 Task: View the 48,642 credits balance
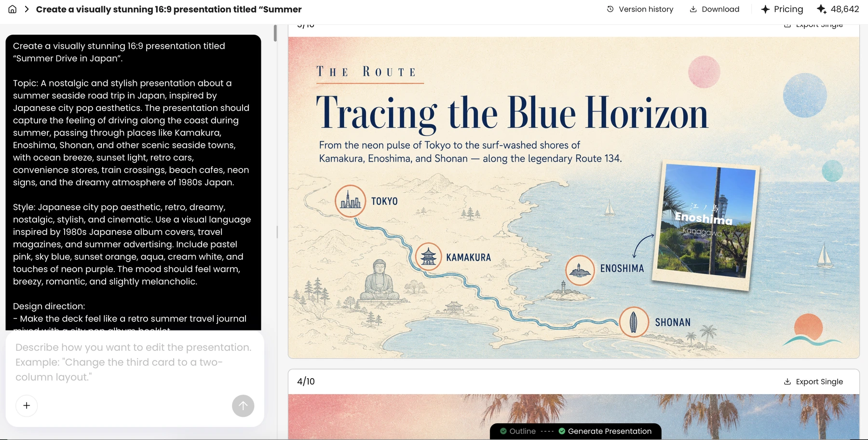838,9
